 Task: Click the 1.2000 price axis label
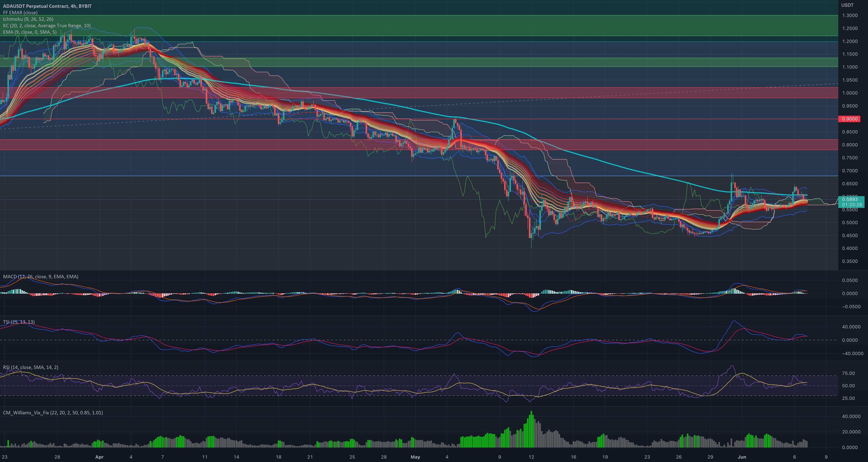(x=850, y=41)
